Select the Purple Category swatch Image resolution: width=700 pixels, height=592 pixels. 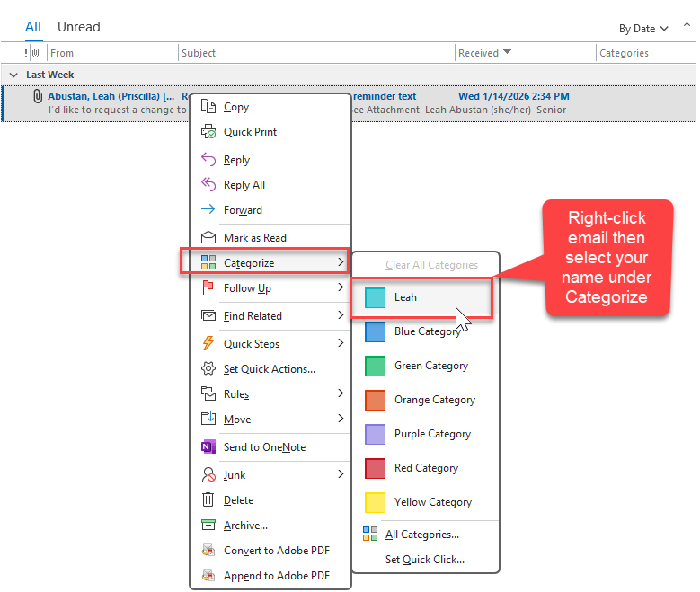point(375,434)
